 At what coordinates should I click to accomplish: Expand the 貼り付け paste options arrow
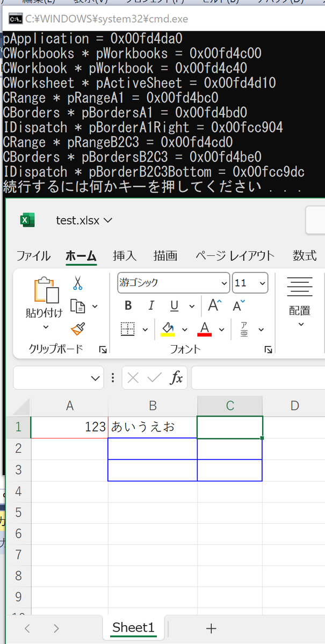click(x=46, y=327)
